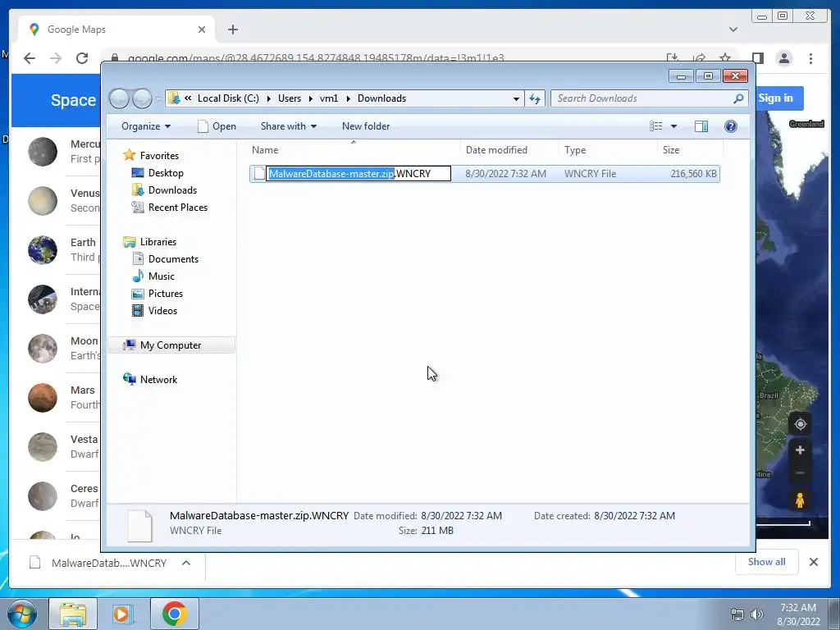Expand arrow after Users breadcrumb
Viewport: 840px width, 630px height.
(310, 98)
